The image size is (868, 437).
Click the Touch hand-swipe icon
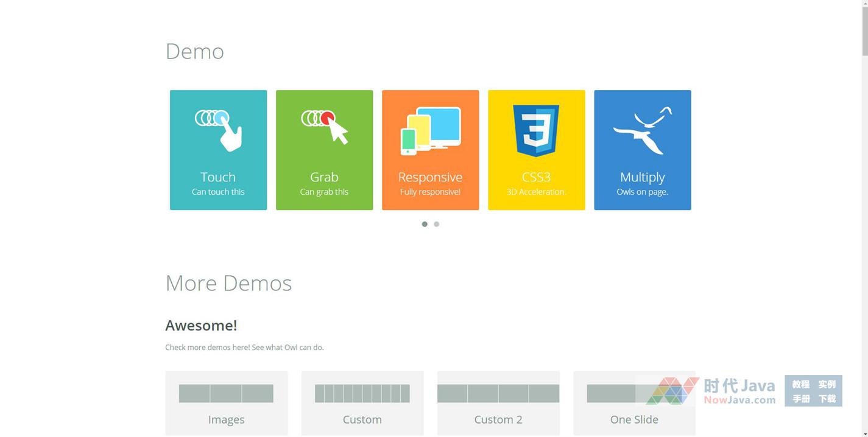(x=218, y=129)
